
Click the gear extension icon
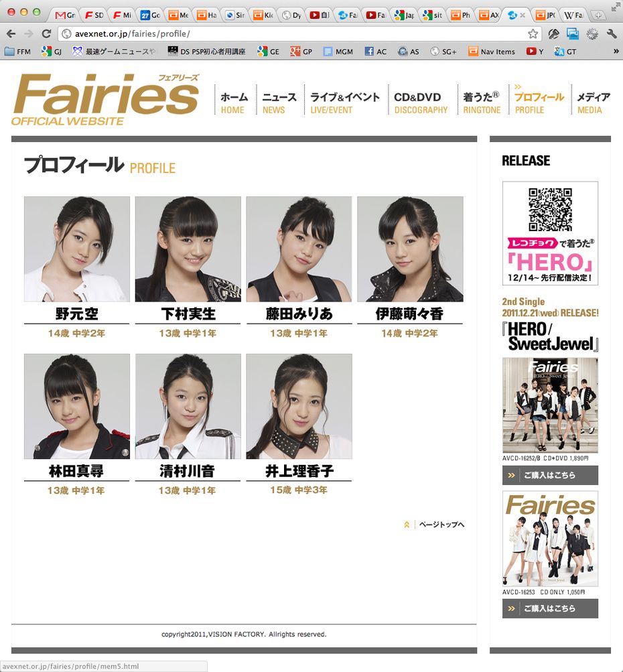pyautogui.click(x=592, y=34)
